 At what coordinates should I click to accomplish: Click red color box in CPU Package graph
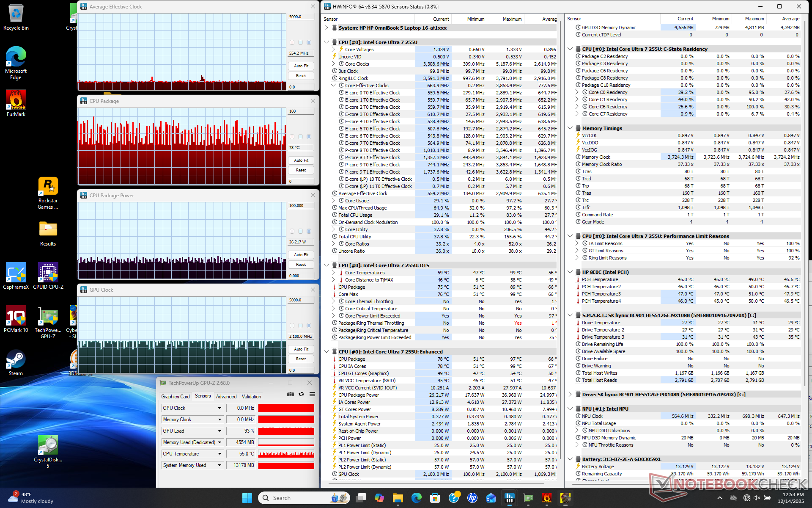click(292, 137)
